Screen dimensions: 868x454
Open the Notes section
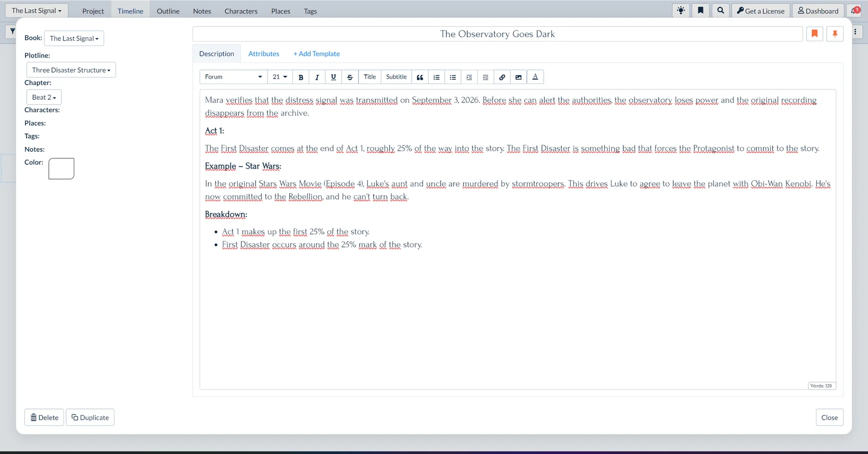point(202,11)
